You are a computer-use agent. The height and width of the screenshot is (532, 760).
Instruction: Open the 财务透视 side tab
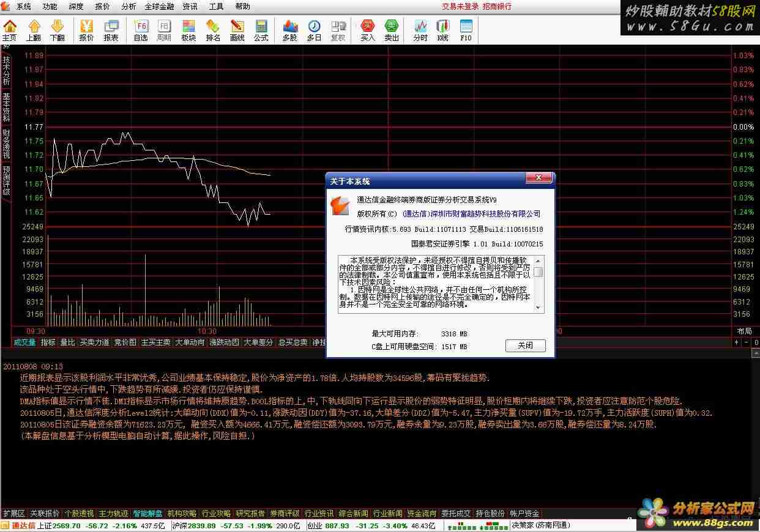click(6, 144)
